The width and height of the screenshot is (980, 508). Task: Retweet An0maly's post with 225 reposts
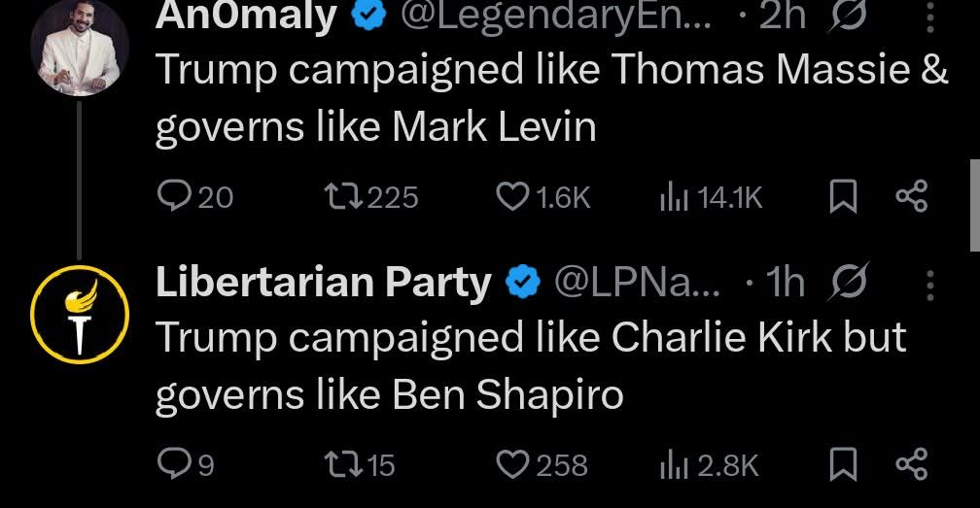coord(344,198)
